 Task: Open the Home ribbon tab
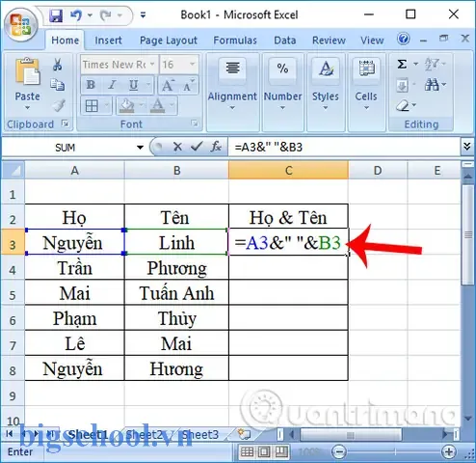click(65, 41)
